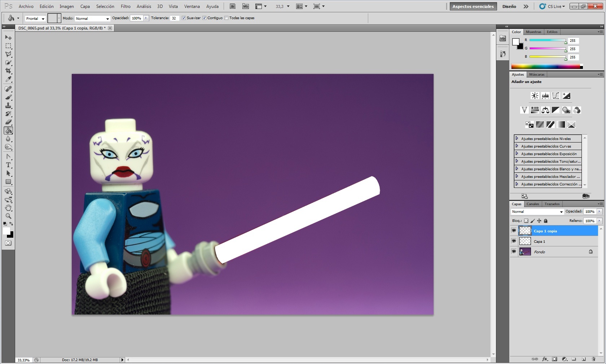Uncheck the Suavizar checkbox

pos(184,18)
